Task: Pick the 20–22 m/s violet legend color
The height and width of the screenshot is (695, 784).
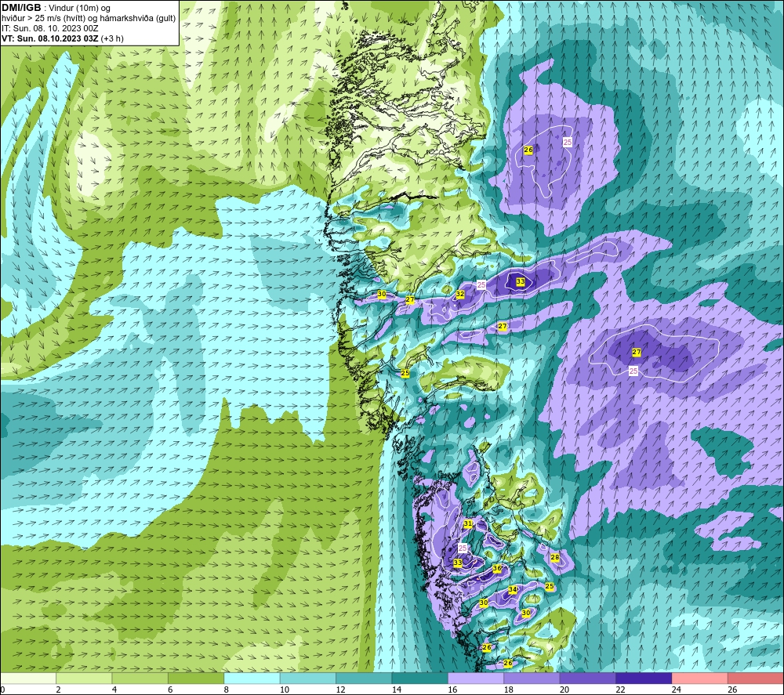Action: pyautogui.click(x=588, y=678)
